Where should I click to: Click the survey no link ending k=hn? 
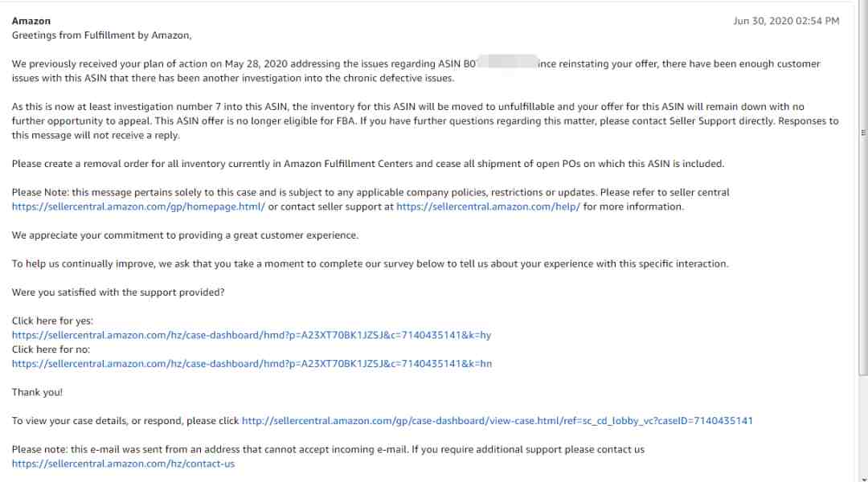[252, 364]
